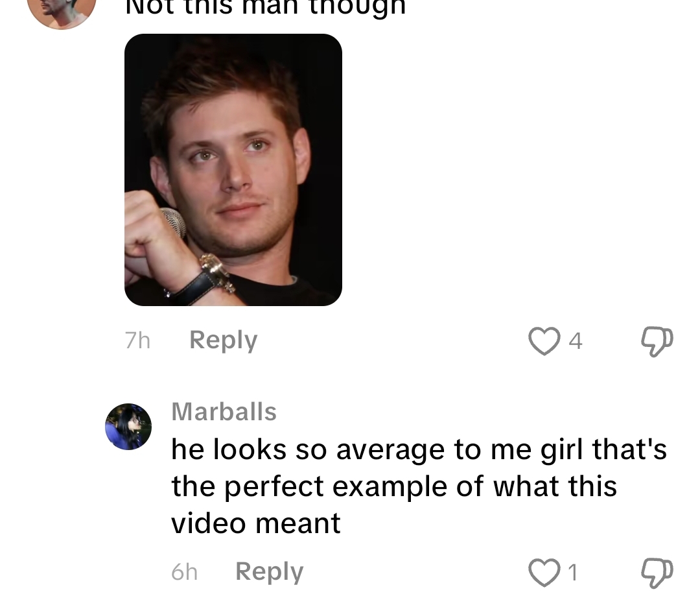Dislike the comment containing the photo
The width and height of the screenshot is (700, 596).
657,342
